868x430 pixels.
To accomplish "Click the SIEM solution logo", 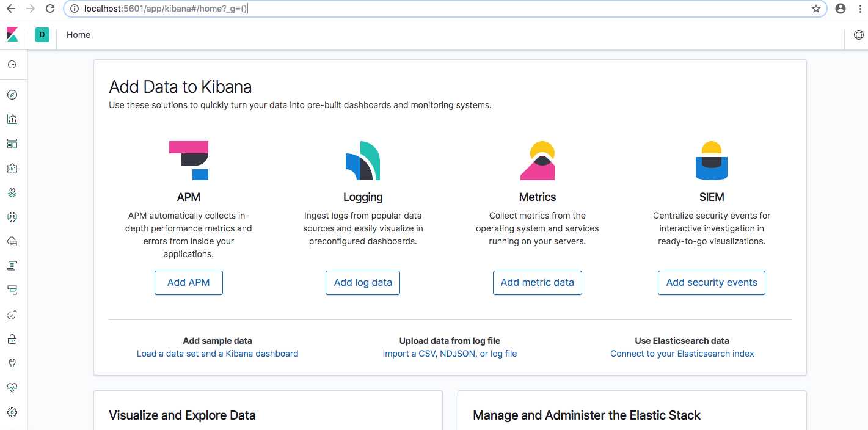I will (712, 161).
